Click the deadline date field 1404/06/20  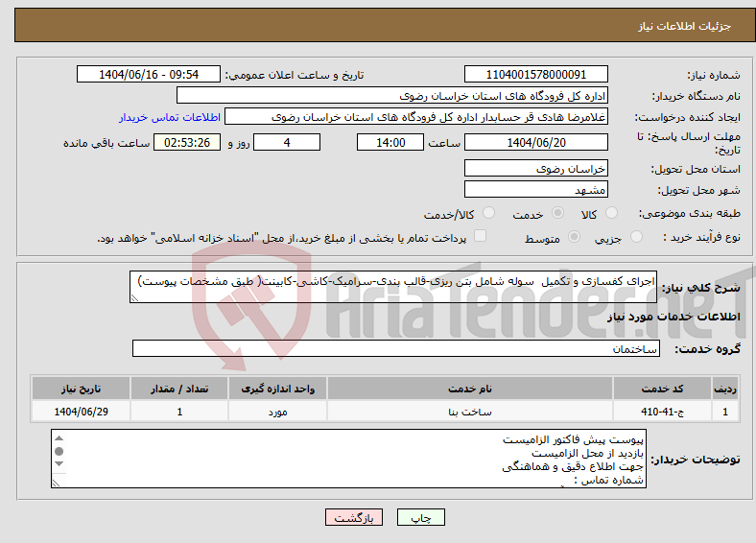(536, 142)
